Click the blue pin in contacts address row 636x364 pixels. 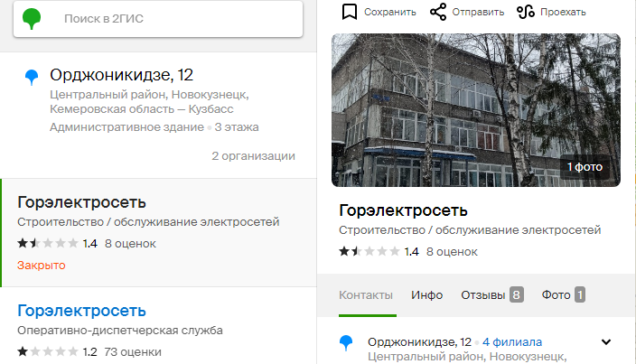tap(346, 342)
